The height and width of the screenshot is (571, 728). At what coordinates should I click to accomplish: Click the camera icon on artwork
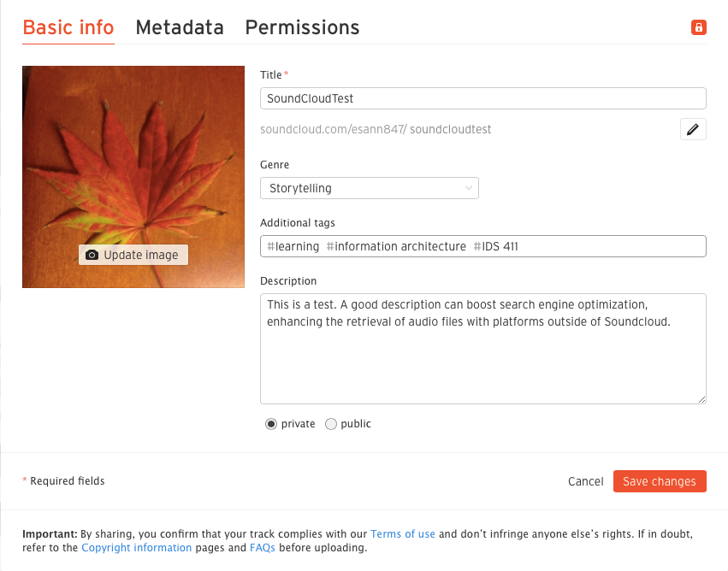pos(92,255)
